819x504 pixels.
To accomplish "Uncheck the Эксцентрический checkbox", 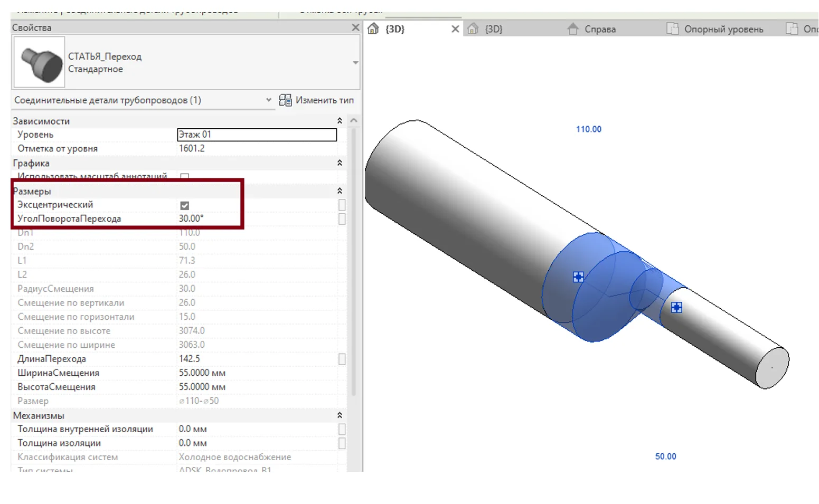I will [x=185, y=205].
